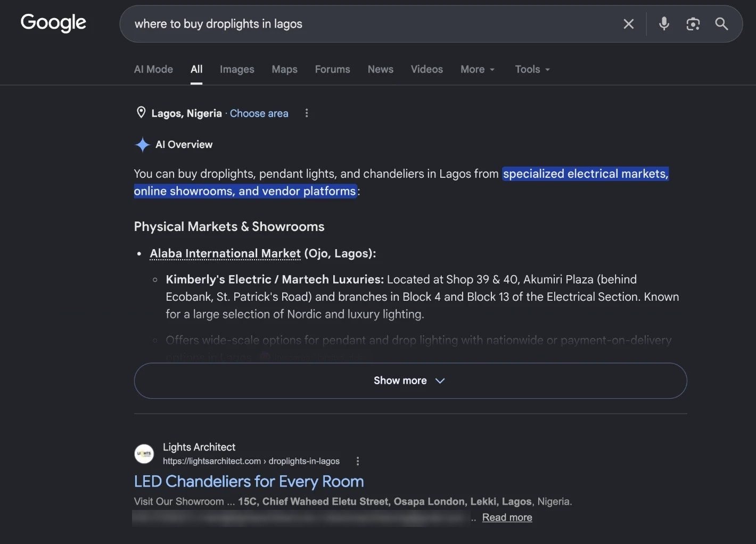Clear the search query with the X icon

click(629, 24)
